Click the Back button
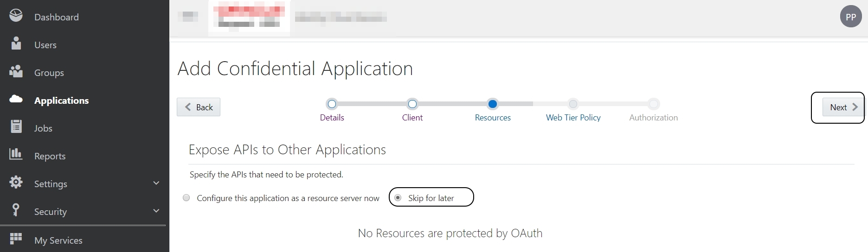Image resolution: width=868 pixels, height=252 pixels. click(199, 107)
